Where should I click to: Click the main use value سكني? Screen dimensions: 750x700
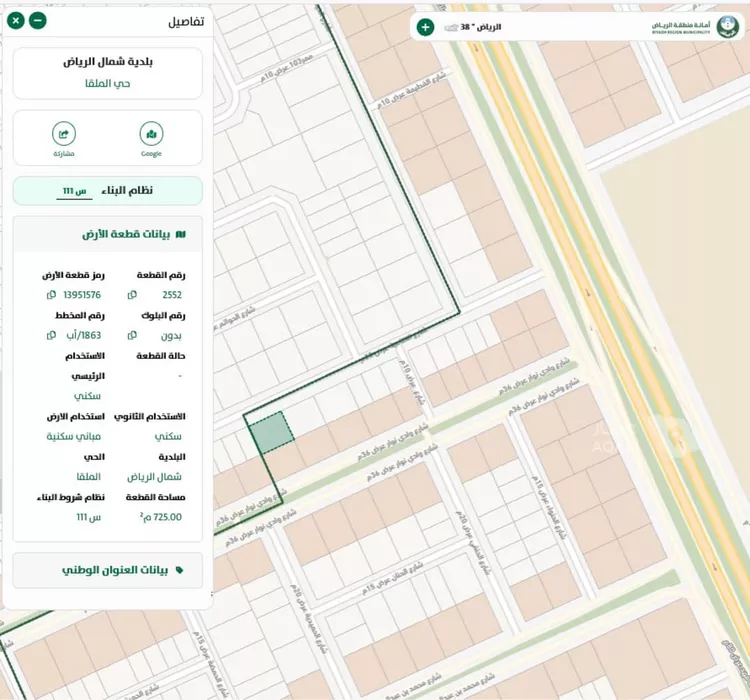coord(87,396)
